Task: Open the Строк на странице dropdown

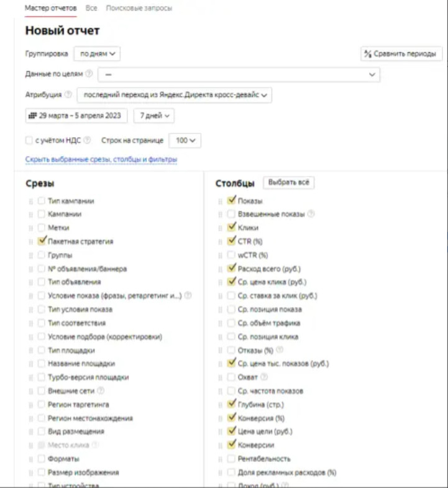Action: pyautogui.click(x=185, y=140)
